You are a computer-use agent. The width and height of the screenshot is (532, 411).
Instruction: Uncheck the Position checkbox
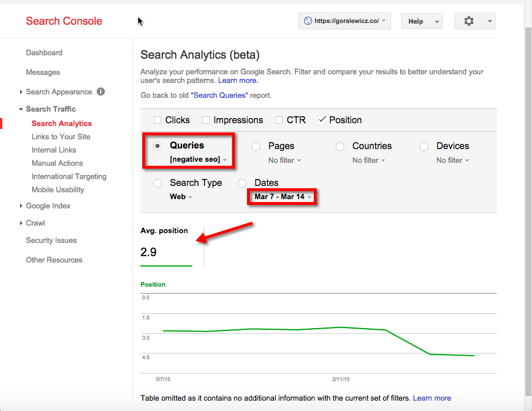click(x=322, y=120)
